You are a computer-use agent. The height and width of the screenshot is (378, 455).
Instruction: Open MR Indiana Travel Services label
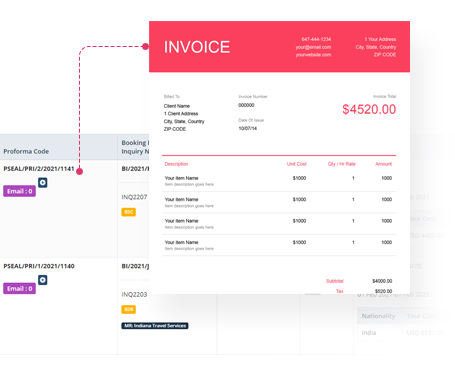point(155,326)
